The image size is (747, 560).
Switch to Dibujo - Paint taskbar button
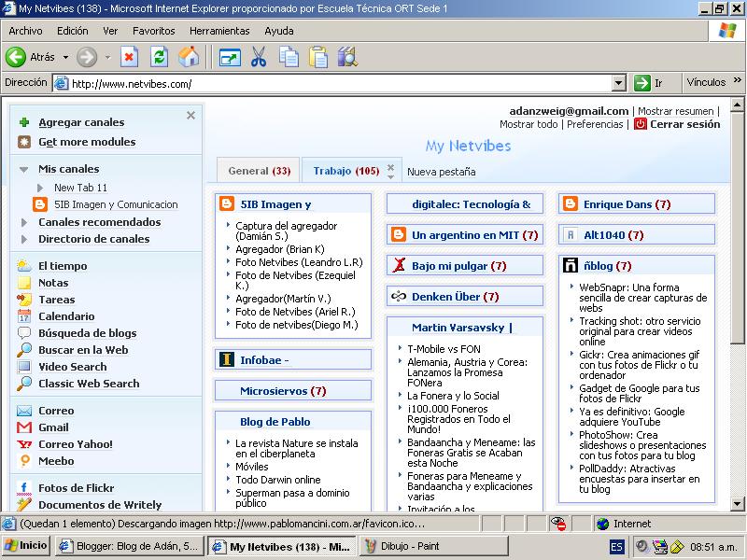click(433, 546)
